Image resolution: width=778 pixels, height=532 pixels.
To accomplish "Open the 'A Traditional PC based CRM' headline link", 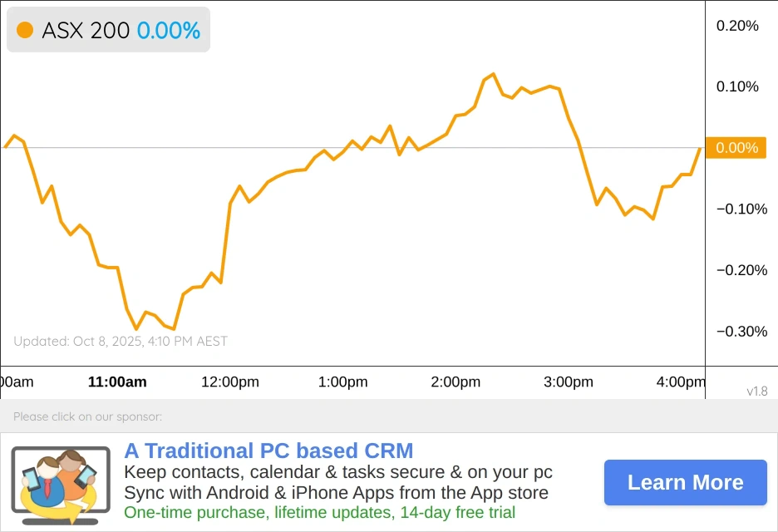I will [x=268, y=451].
